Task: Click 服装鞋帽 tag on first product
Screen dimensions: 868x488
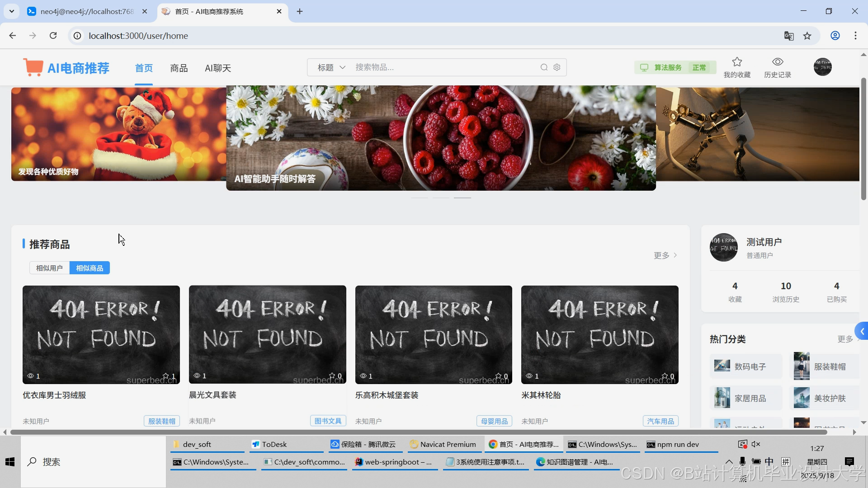Action: [162, 421]
